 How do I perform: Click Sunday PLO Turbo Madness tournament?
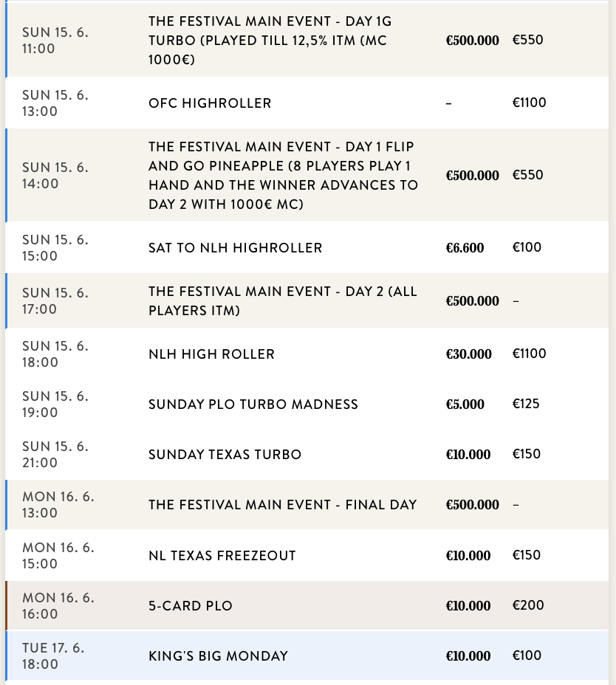click(x=253, y=405)
